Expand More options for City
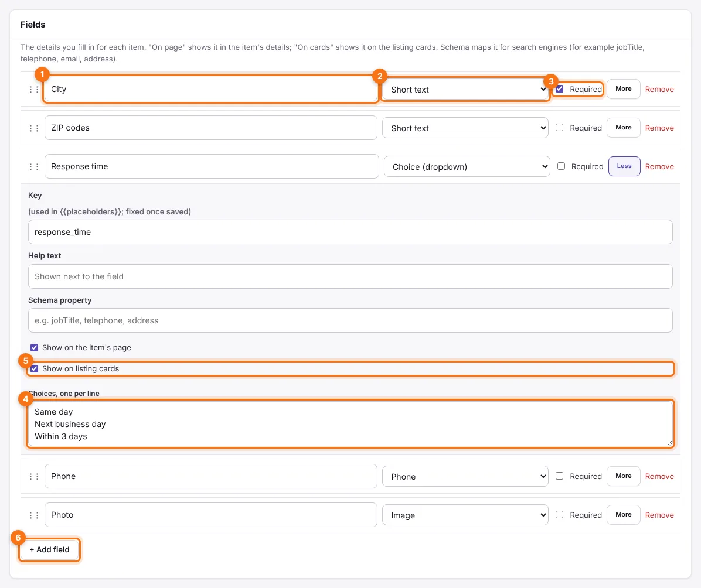 point(623,89)
